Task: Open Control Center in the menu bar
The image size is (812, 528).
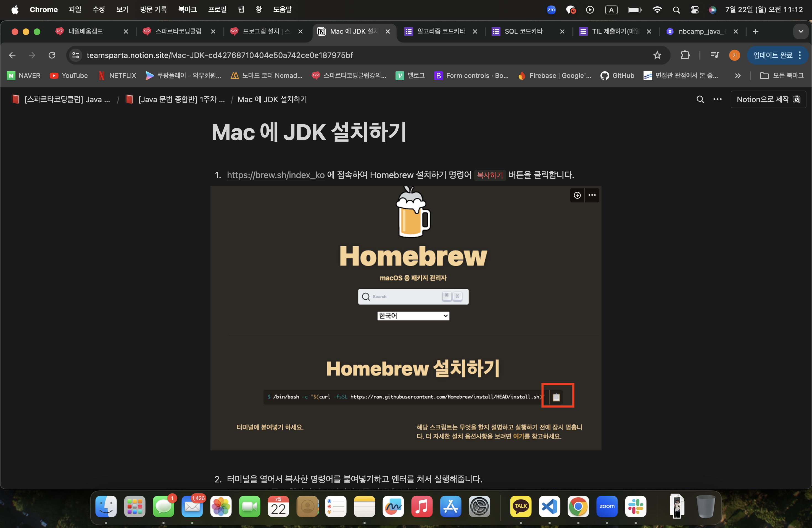Action: [695, 10]
